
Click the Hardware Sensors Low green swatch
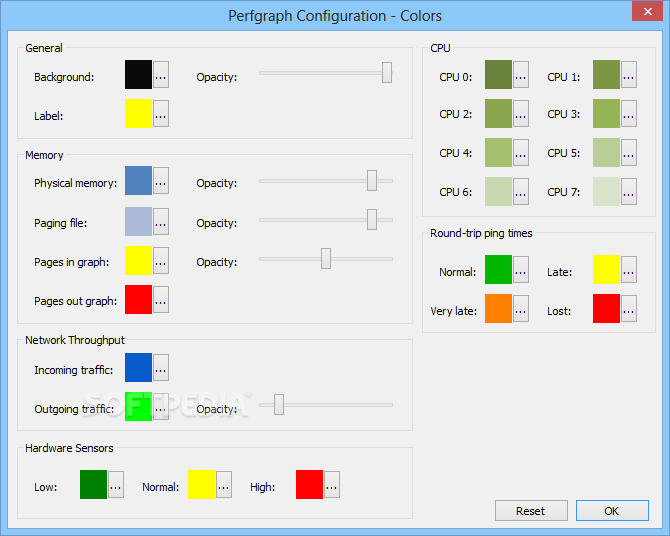point(93,484)
